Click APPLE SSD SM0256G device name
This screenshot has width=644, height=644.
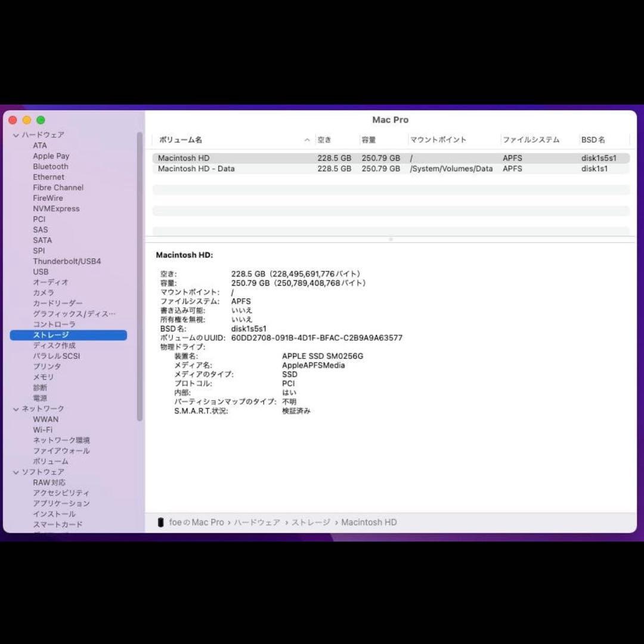323,356
